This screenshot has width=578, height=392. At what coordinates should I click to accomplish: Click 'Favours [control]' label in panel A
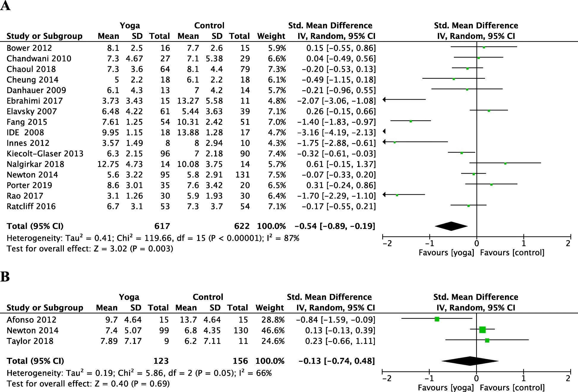pyautogui.click(x=512, y=253)
